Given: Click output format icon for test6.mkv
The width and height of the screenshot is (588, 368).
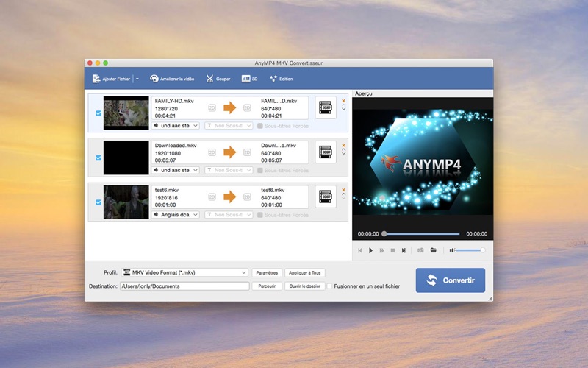Looking at the screenshot, I should click(x=326, y=197).
